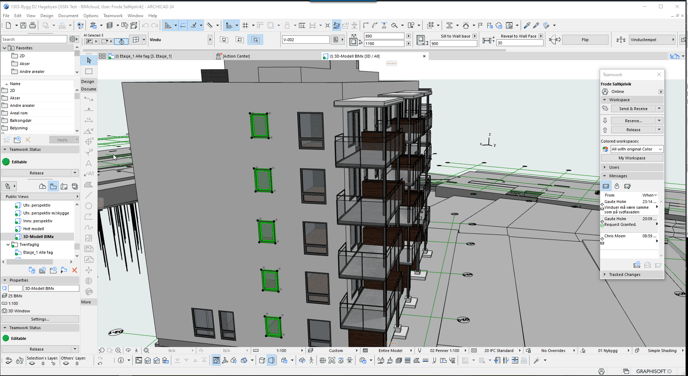Select the Marquee tool in the toolbox
Image resolution: width=688 pixels, height=376 pixels.
(x=89, y=71)
